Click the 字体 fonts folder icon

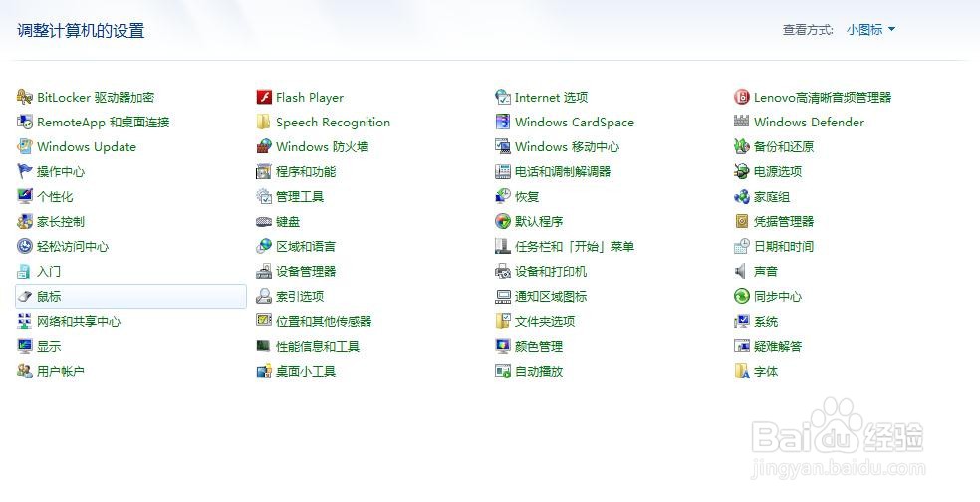[742, 371]
